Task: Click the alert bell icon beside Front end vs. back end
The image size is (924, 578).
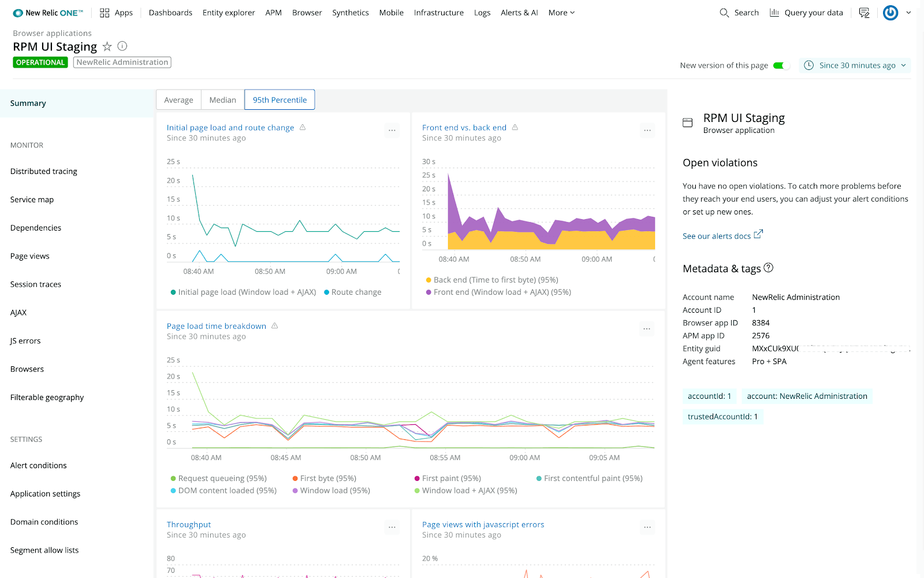Action: pyautogui.click(x=515, y=127)
